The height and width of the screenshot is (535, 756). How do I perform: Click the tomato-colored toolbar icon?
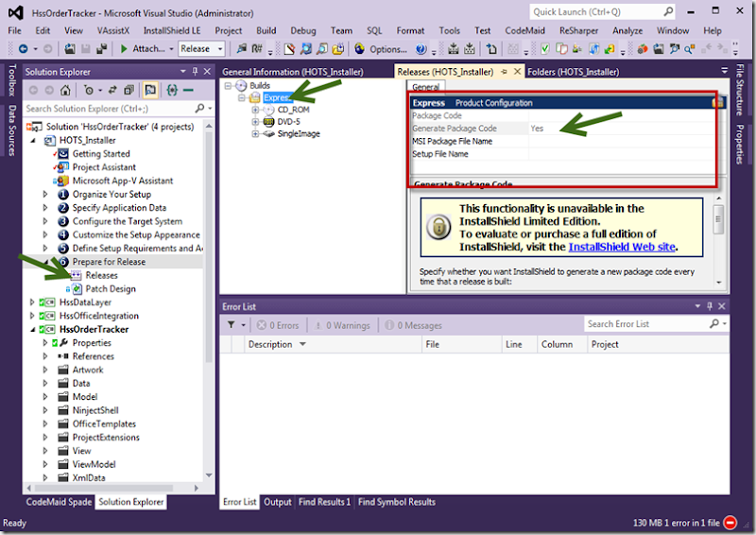coord(643,49)
